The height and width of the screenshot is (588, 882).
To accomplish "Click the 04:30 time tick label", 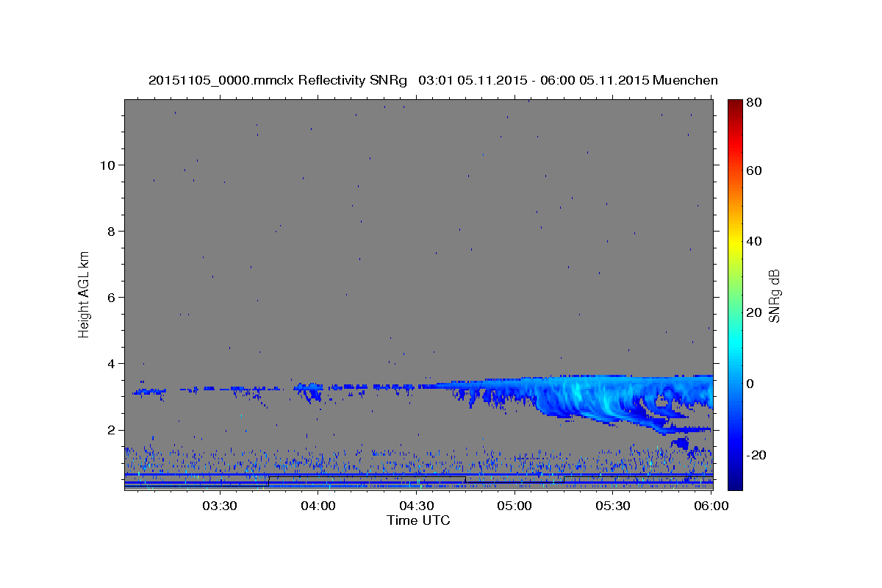I will point(417,506).
